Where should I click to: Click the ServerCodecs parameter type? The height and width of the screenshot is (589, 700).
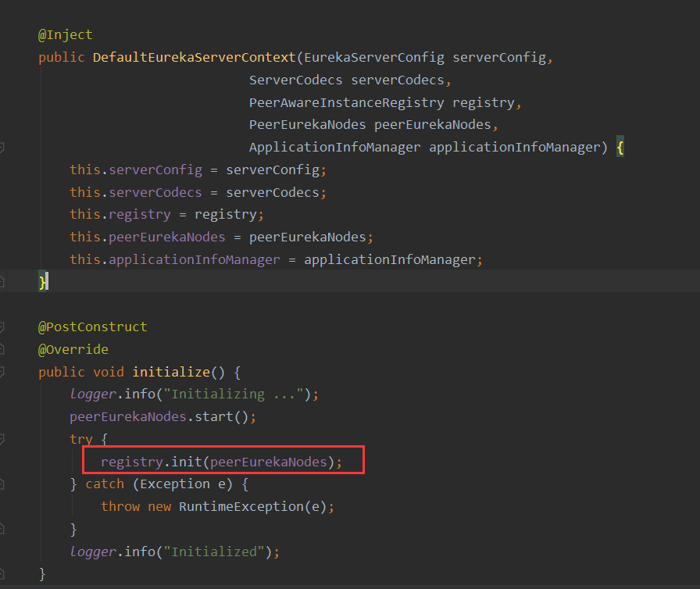pos(295,80)
